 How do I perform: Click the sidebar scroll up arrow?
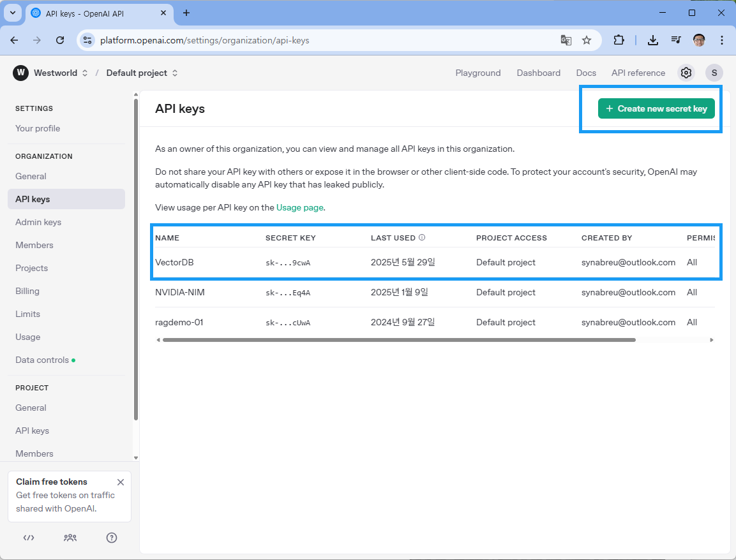click(x=136, y=95)
